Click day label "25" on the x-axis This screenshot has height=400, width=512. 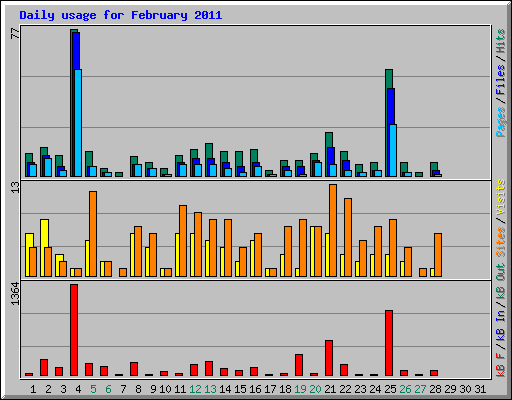[x=390, y=389]
